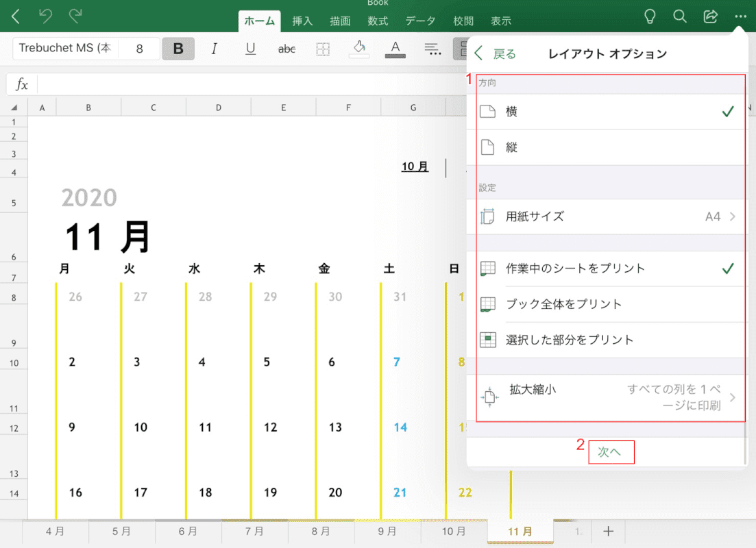Viewport: 756px width, 548px height.
Task: Click the undo arrow icon
Action: click(x=45, y=16)
